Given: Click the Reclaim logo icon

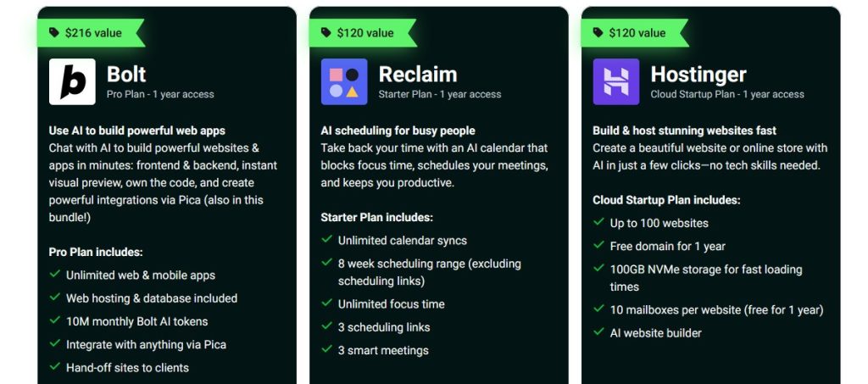Looking at the screenshot, I should click(343, 81).
